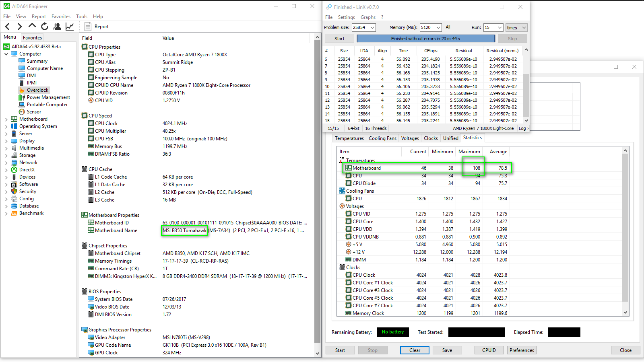Select the Storage tree node
The height and width of the screenshot is (362, 644).
pyautogui.click(x=27, y=155)
